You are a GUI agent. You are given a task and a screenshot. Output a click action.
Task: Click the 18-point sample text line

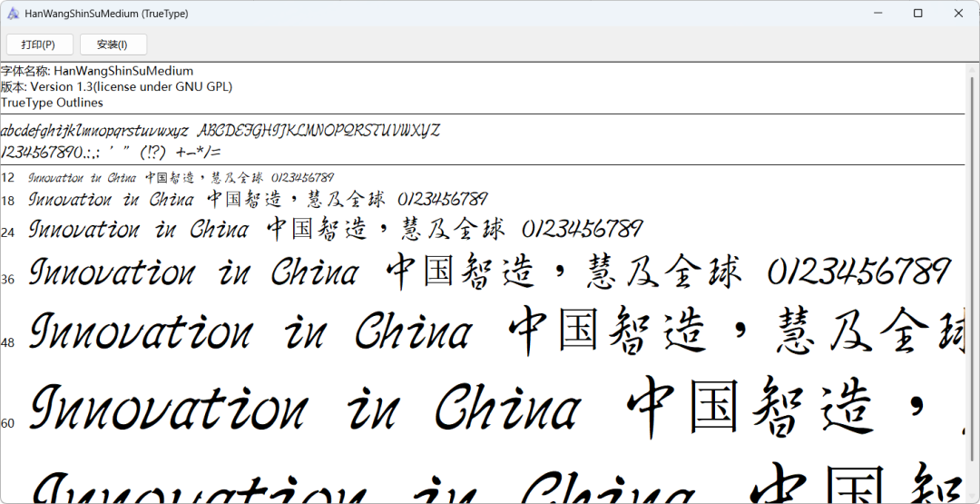click(258, 200)
